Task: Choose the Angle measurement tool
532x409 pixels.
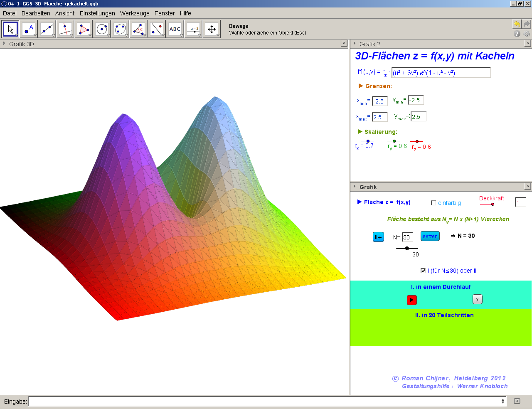Action: point(138,29)
